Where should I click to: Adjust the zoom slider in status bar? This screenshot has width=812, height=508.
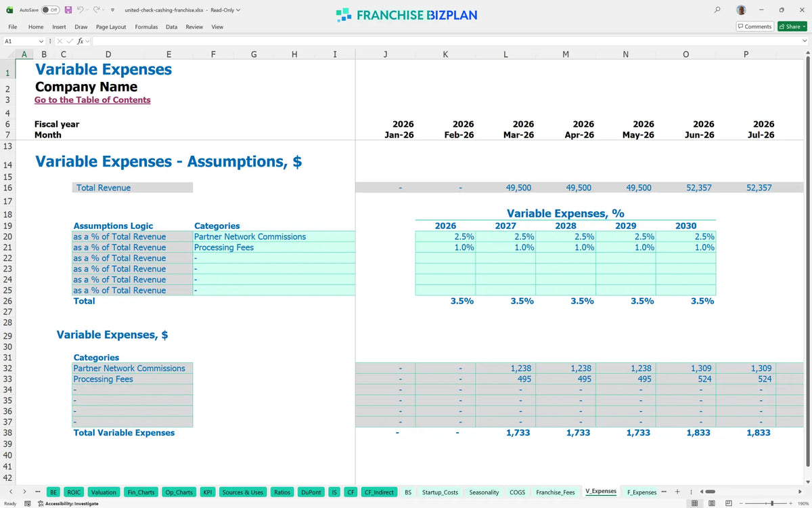[773, 503]
